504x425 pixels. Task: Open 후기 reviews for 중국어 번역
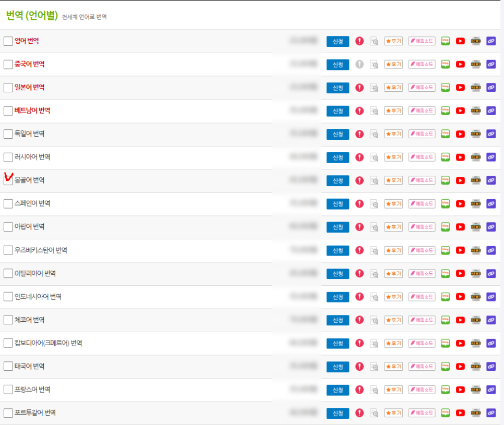click(393, 64)
